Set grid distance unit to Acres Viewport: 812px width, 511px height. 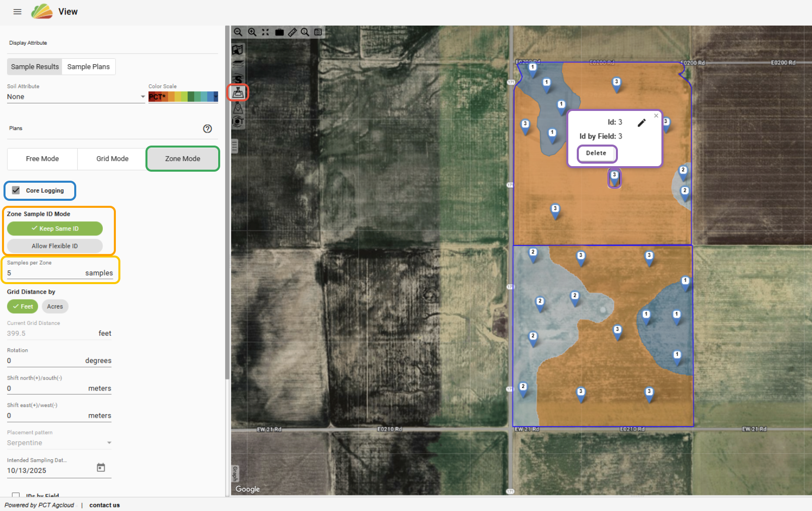55,306
